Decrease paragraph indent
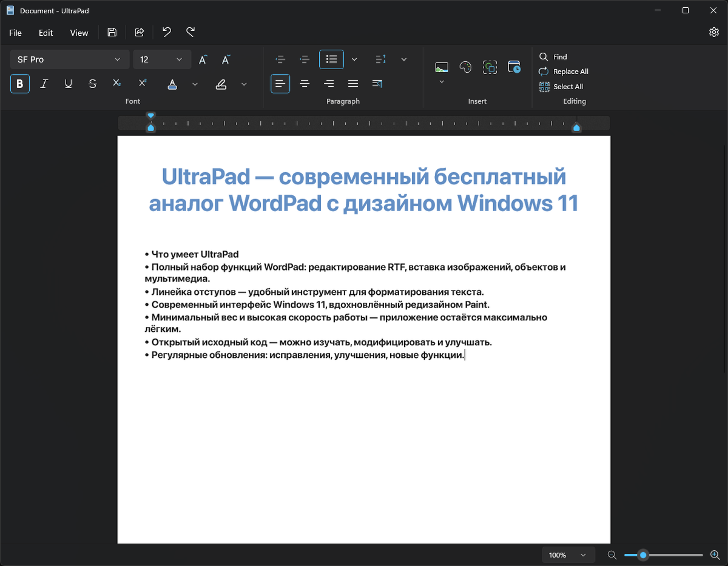 (x=280, y=59)
